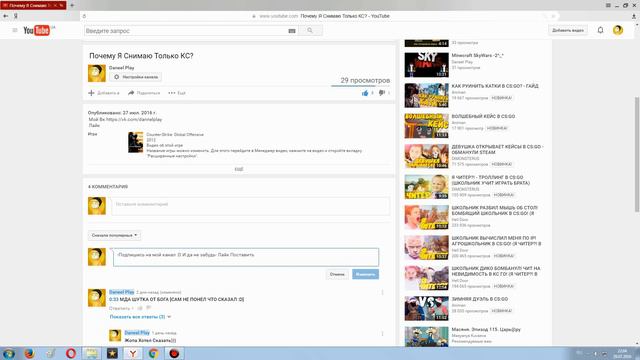Click the reply text 'Жопа Хотел Сказать'

tap(150, 340)
